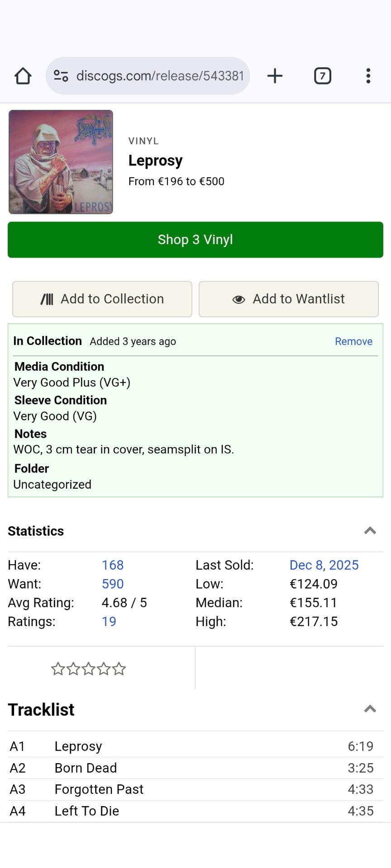
Task: Click the Add to Wantlist button
Action: [x=288, y=299]
